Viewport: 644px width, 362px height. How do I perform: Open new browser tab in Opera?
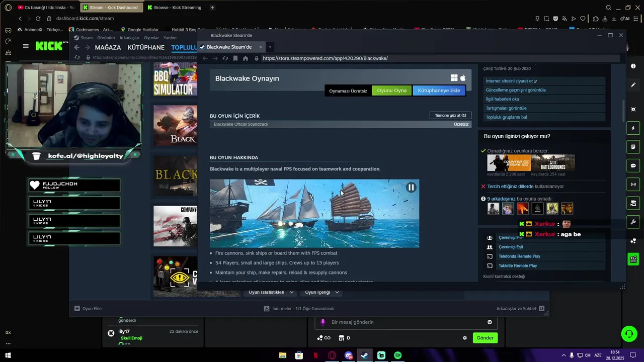tap(212, 8)
